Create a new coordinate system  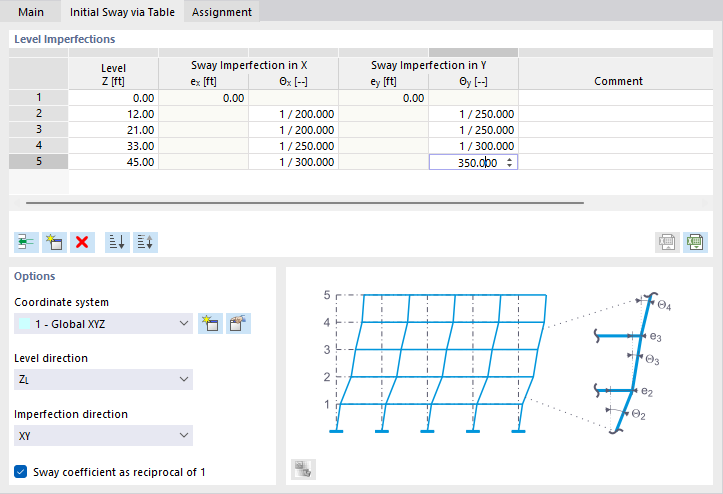pos(210,323)
